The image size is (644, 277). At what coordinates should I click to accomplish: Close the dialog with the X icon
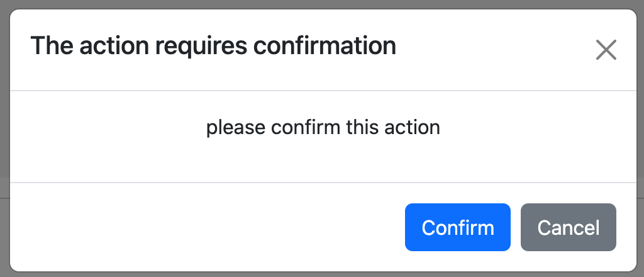[606, 50]
